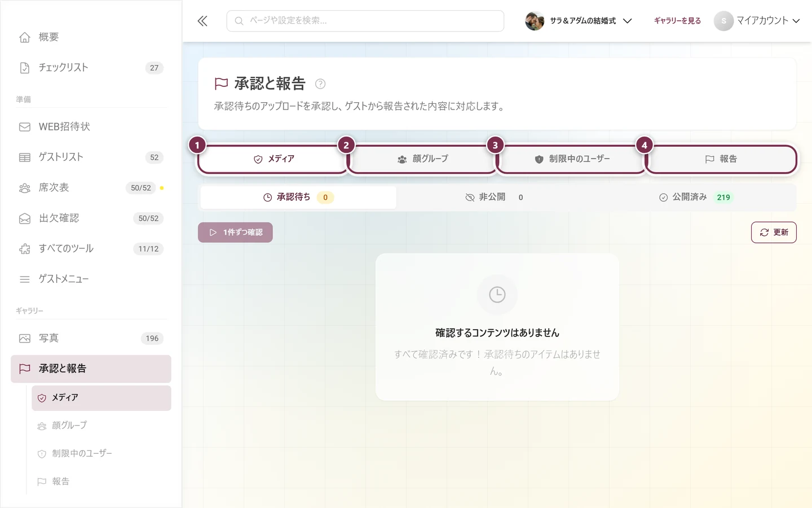Screen dimensions: 812x508
Task: Click the hamburger icon for ゲストメニュー
Action: 25,279
